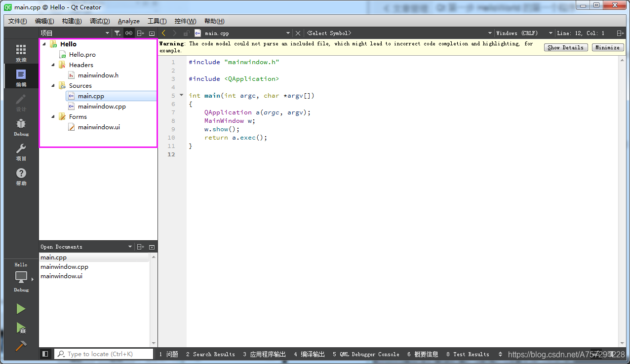This screenshot has height=364, width=630.
Task: Open the output panes up-down selector
Action: click(x=501, y=354)
